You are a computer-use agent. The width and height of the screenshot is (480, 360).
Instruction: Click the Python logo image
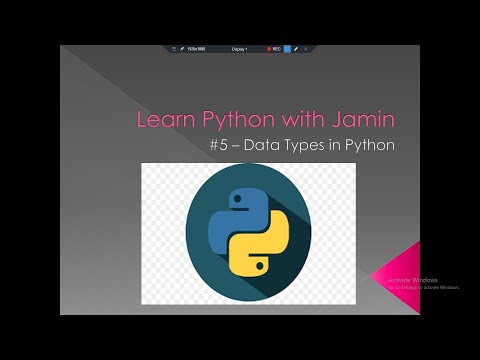(x=248, y=234)
